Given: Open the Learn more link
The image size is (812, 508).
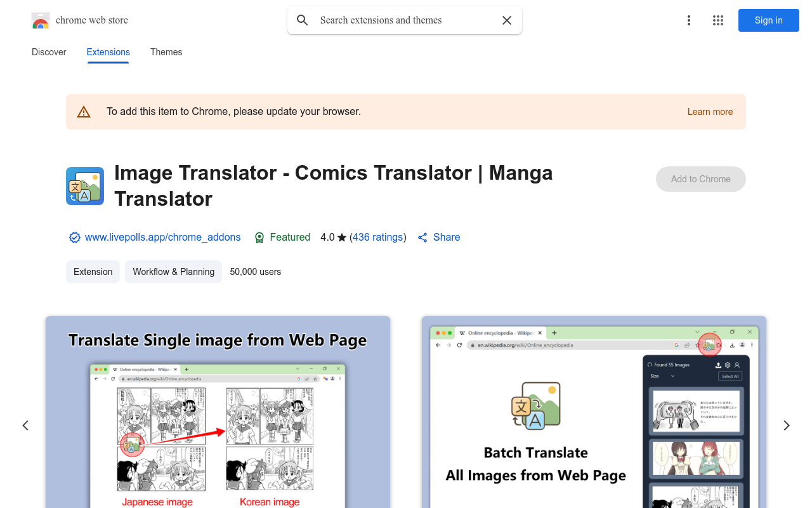Looking at the screenshot, I should [710, 112].
